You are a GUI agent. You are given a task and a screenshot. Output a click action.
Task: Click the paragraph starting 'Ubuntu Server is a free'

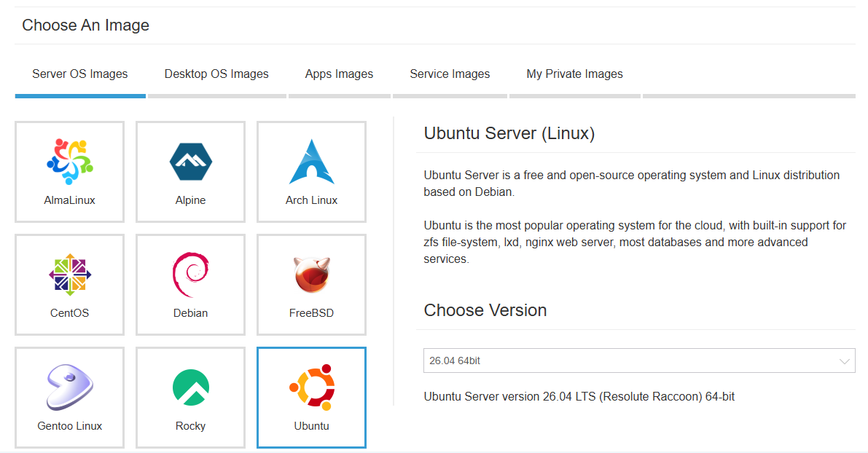click(632, 184)
